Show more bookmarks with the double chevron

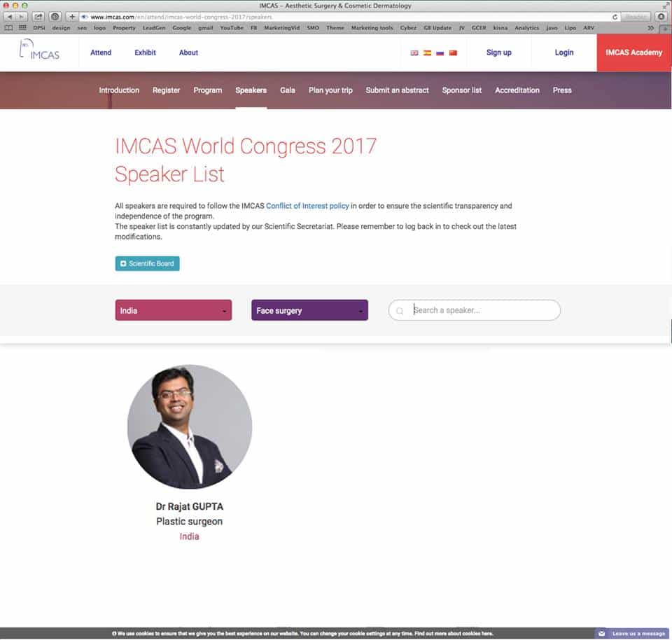pyautogui.click(x=650, y=28)
